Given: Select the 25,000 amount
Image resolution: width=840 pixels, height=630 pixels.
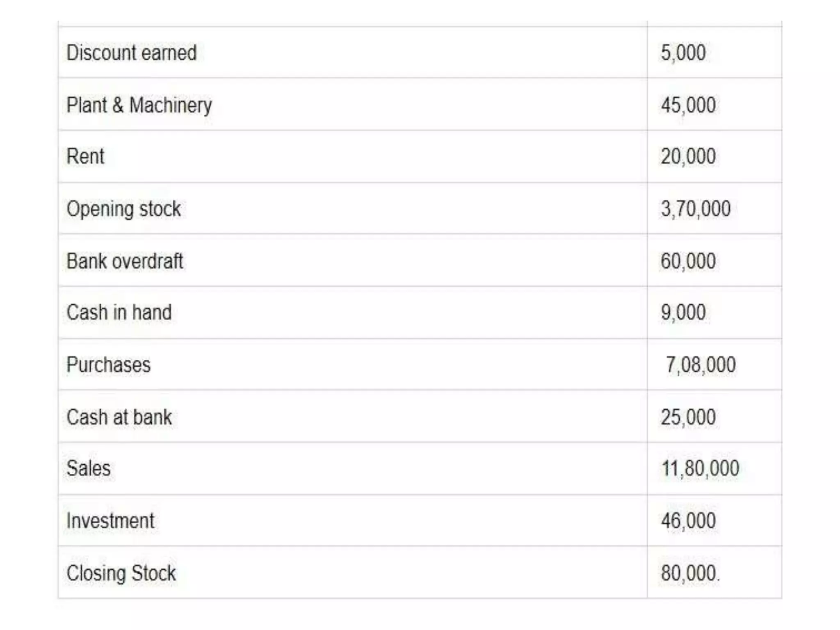Looking at the screenshot, I should [688, 417].
